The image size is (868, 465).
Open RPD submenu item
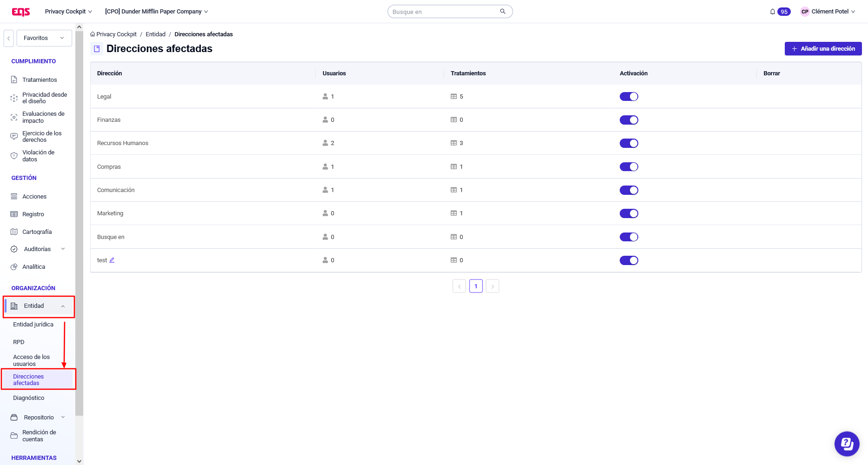tap(19, 342)
